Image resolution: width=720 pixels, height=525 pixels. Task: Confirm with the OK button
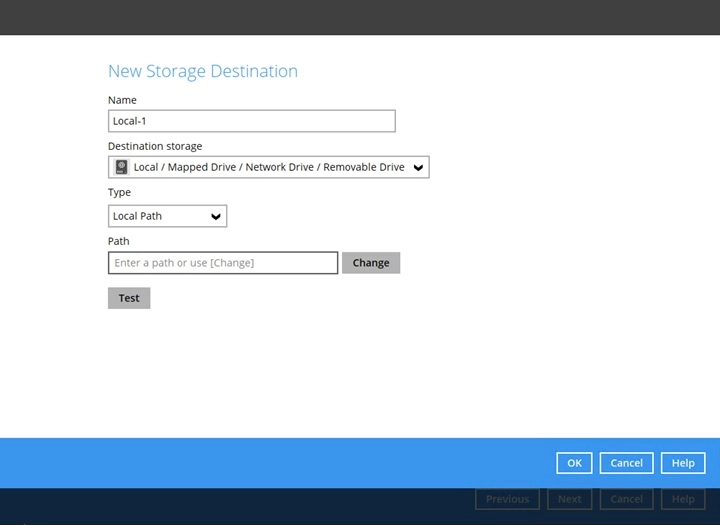tap(574, 463)
